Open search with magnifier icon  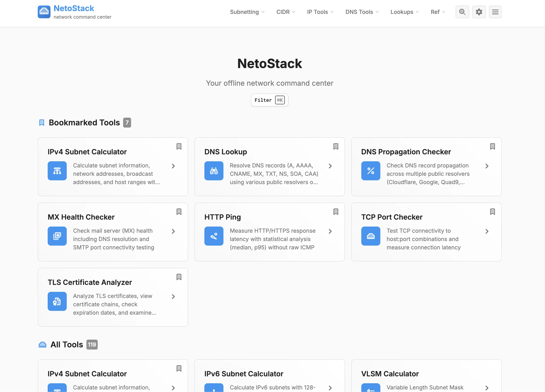click(462, 12)
